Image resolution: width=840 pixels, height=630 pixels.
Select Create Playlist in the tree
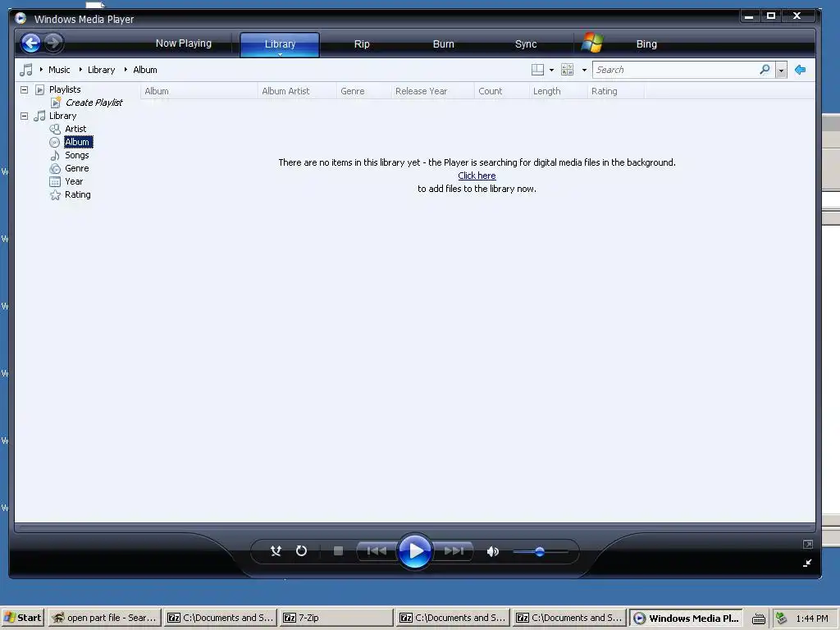(x=94, y=103)
